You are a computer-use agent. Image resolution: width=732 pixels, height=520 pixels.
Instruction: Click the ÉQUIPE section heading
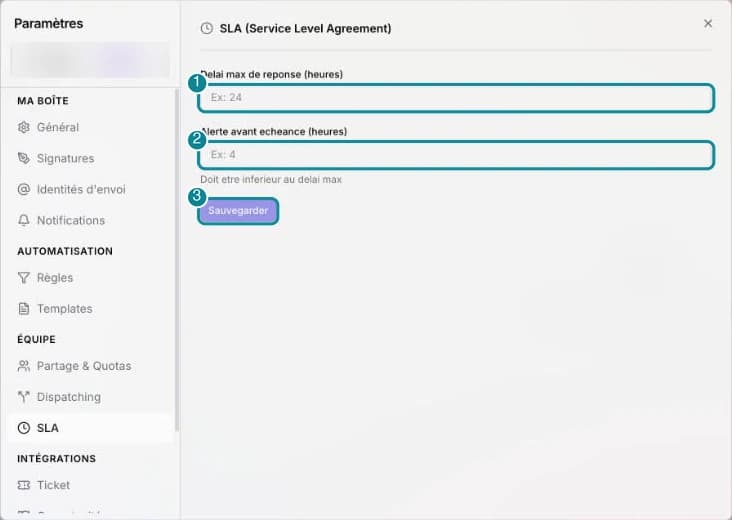point(36,339)
